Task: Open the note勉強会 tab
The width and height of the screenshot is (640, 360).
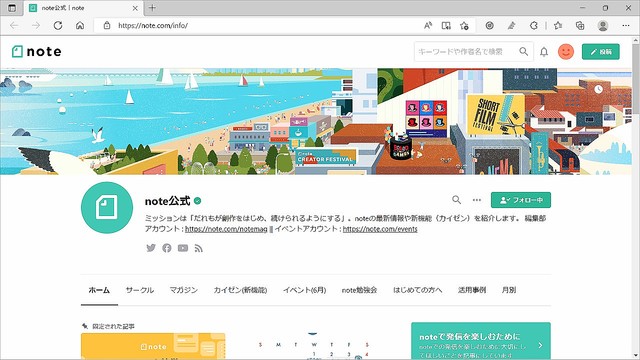Action: 359,290
